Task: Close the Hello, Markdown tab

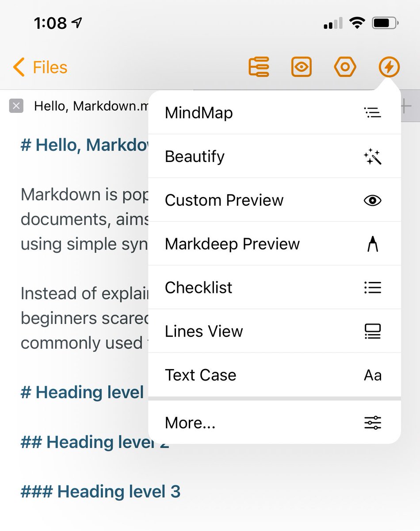Action: 16,106
